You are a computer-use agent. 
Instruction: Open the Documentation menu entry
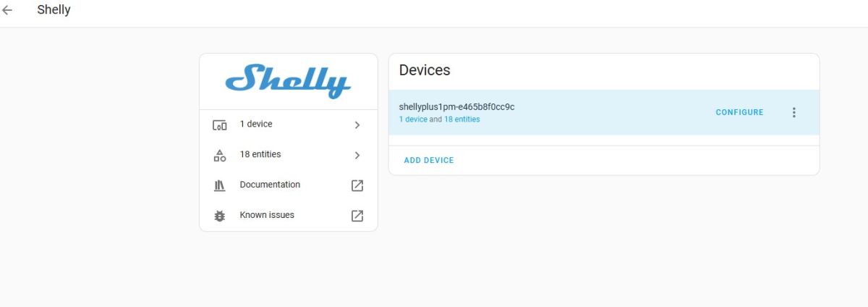pyautogui.click(x=270, y=185)
